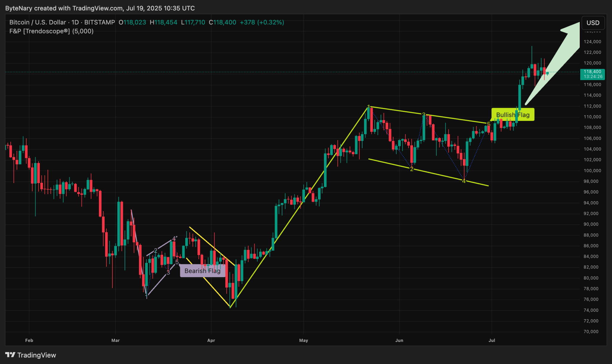This screenshot has width=612, height=364.
Task: Click the 124,000 price scale label
Action: 592,42
